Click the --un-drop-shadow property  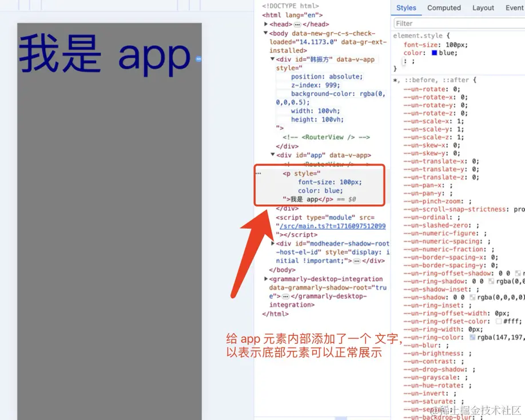434,370
